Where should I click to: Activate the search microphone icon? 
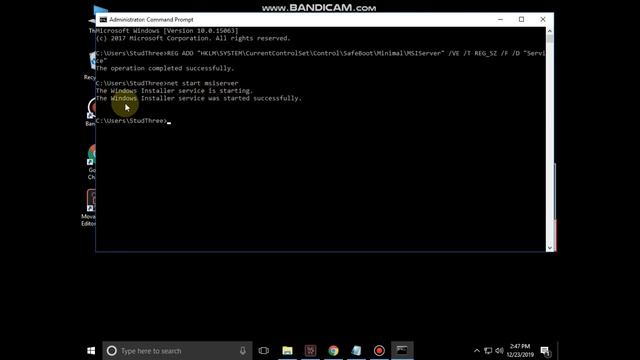click(x=242, y=351)
